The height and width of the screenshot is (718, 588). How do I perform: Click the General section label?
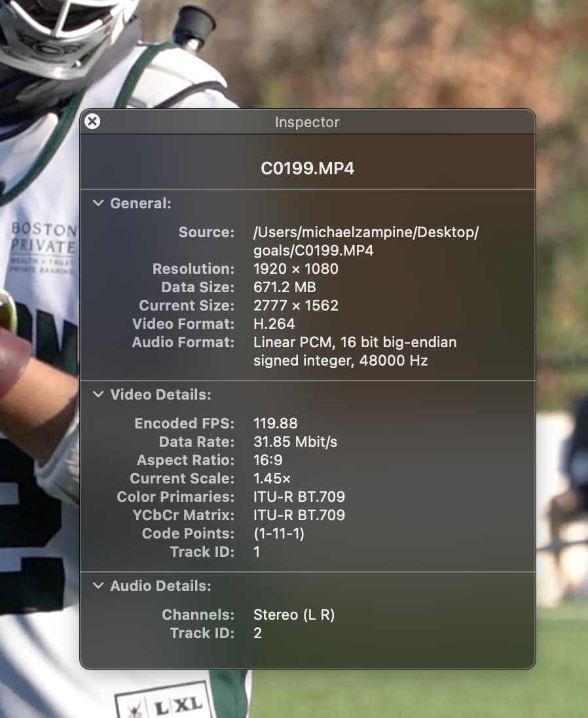[141, 203]
